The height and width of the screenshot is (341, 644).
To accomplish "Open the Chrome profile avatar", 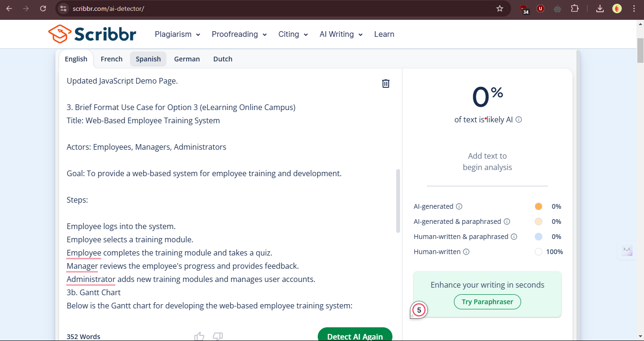I will click(x=617, y=9).
